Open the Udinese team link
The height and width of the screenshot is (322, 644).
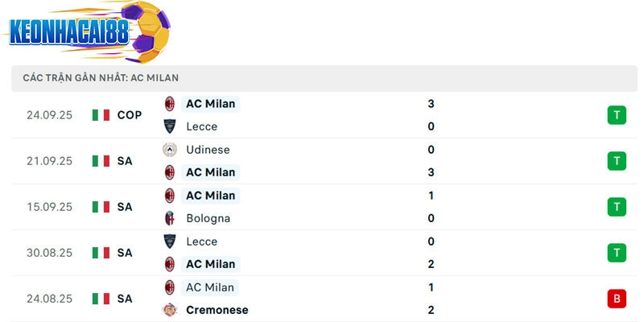coord(208,150)
